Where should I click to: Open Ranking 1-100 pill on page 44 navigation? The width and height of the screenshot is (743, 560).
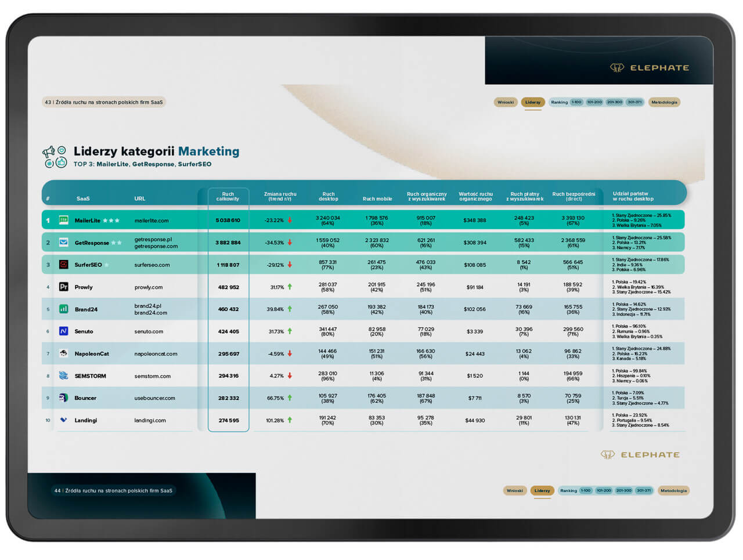pos(586,490)
